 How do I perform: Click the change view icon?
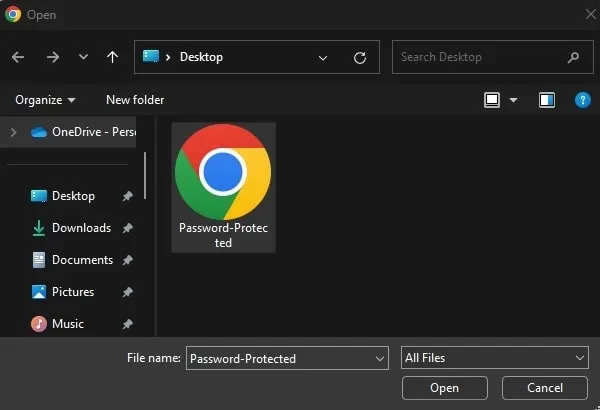(492, 100)
